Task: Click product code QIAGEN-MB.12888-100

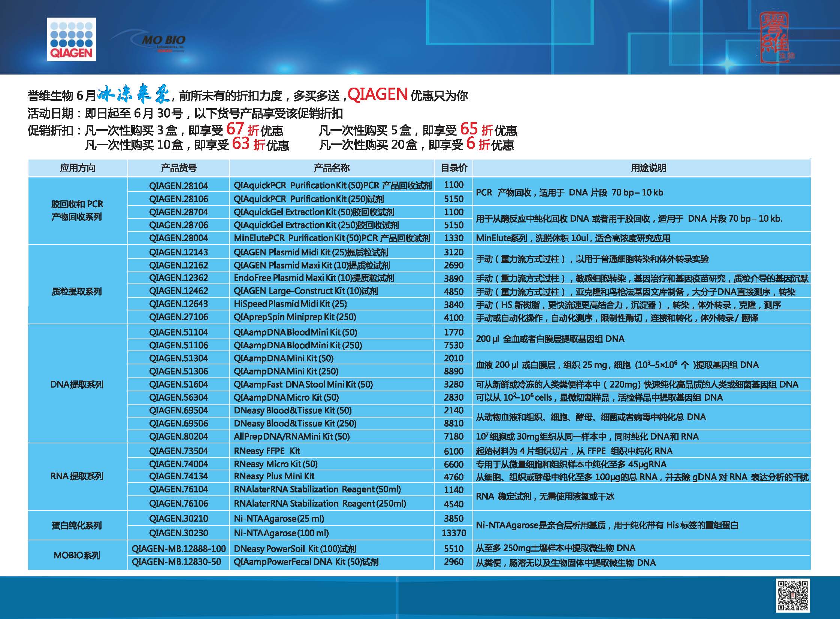Action: tap(178, 549)
